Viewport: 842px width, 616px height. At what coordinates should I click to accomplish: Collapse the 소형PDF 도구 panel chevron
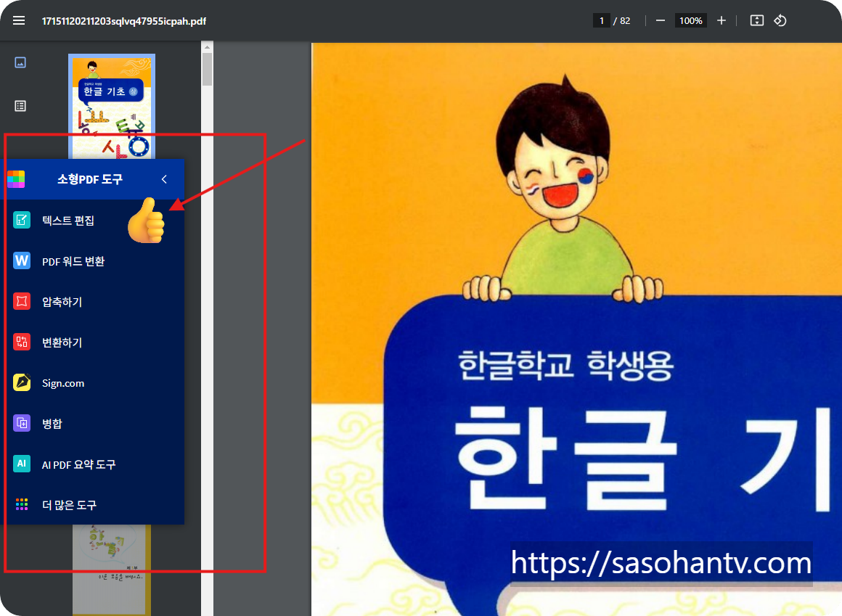tap(164, 179)
